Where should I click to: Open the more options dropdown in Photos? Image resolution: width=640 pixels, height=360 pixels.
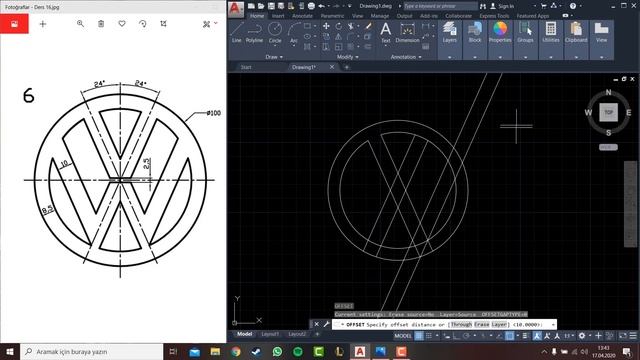[216, 24]
